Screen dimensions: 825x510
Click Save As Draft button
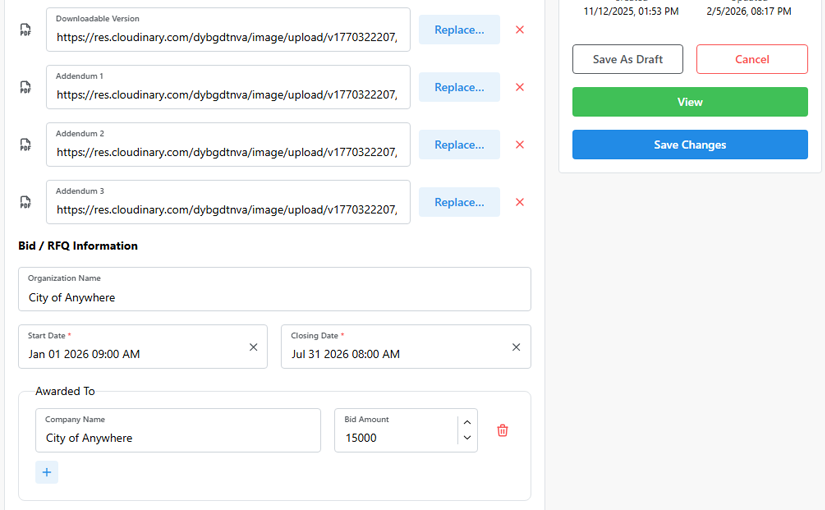(628, 59)
